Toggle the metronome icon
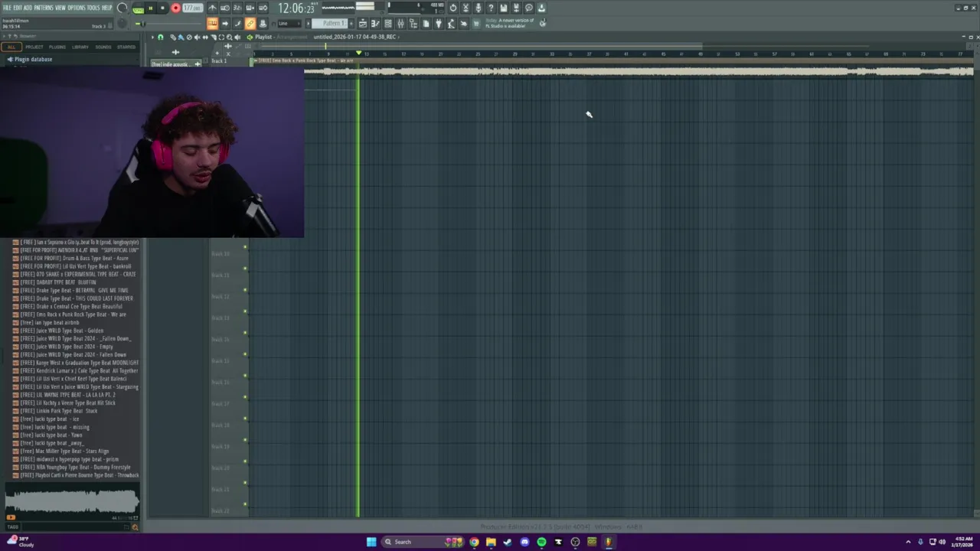The height and width of the screenshot is (551, 980). pyautogui.click(x=212, y=8)
